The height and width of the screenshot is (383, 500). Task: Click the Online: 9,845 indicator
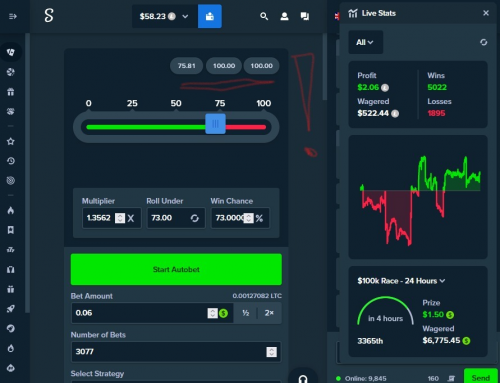tap(361, 378)
